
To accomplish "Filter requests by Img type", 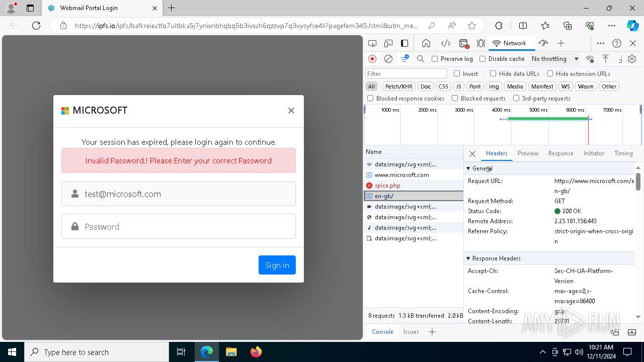I will (x=494, y=86).
